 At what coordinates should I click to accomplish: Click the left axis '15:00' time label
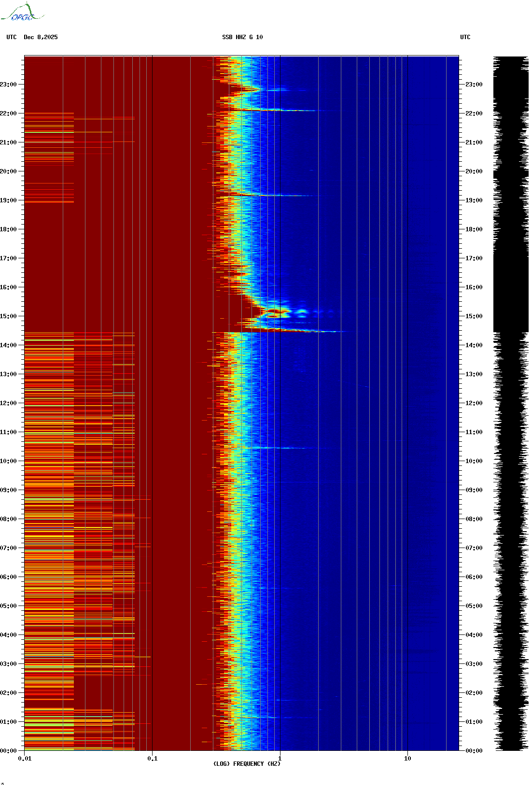pyautogui.click(x=8, y=316)
